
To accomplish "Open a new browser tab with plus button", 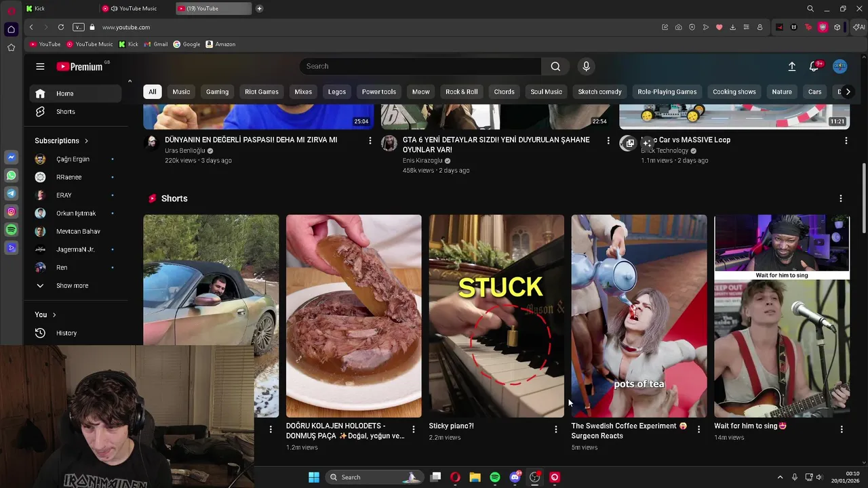I will [259, 9].
